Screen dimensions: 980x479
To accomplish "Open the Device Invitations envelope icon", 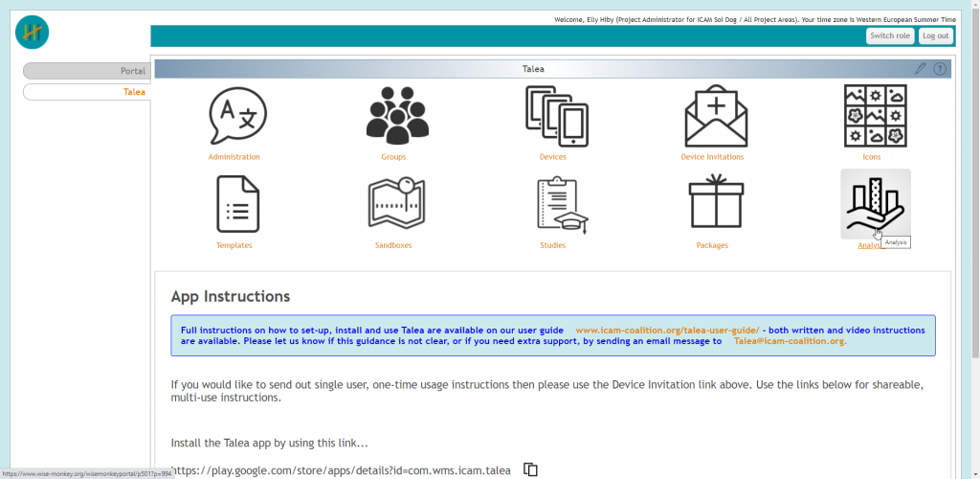I will [716, 116].
